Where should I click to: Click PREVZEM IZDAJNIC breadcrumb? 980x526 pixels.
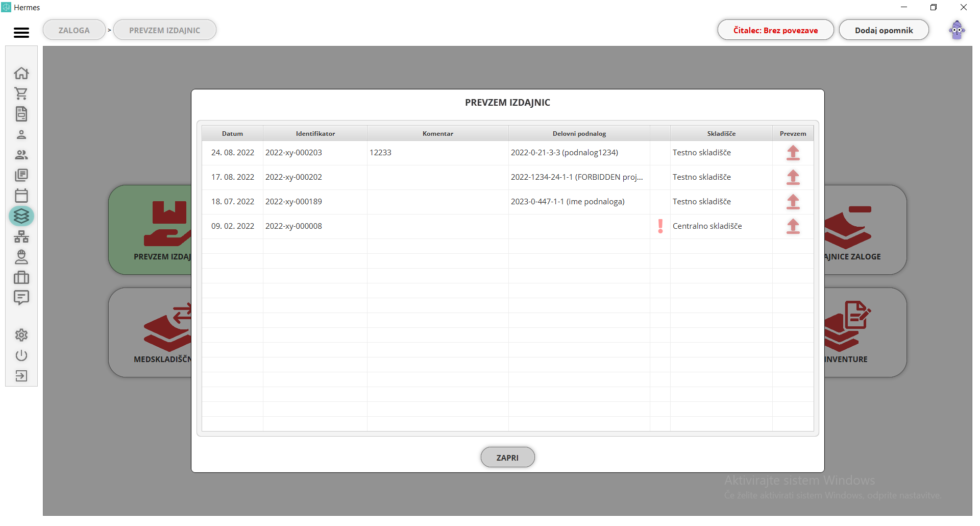coord(164,30)
